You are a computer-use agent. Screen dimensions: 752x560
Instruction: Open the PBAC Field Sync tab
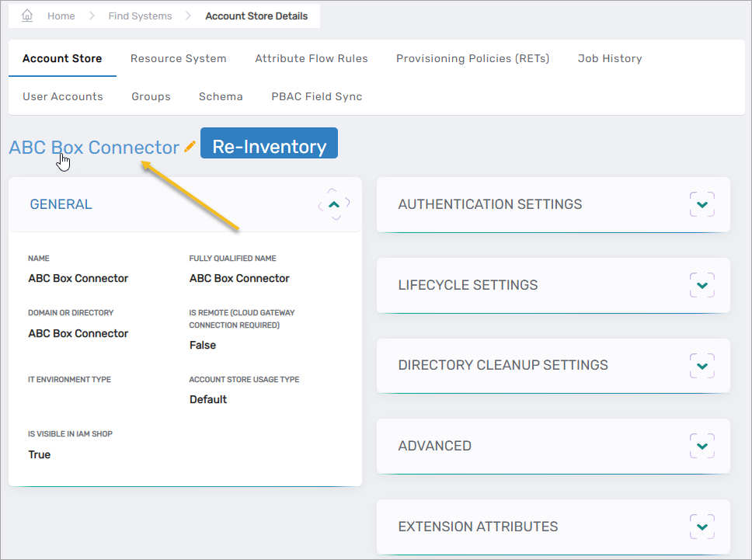click(317, 96)
